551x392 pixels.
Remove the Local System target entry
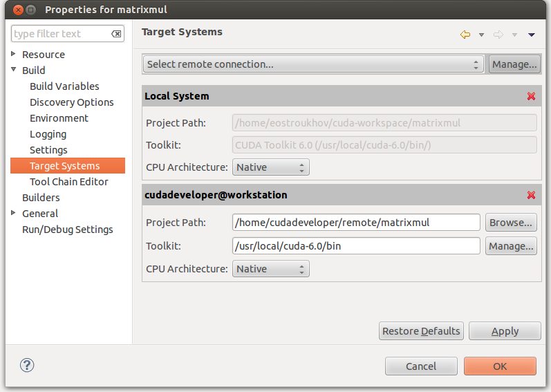[x=531, y=96]
